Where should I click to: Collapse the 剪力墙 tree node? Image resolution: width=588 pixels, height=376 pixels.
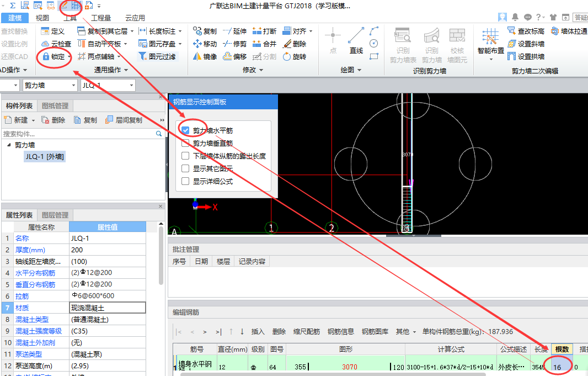click(x=9, y=145)
